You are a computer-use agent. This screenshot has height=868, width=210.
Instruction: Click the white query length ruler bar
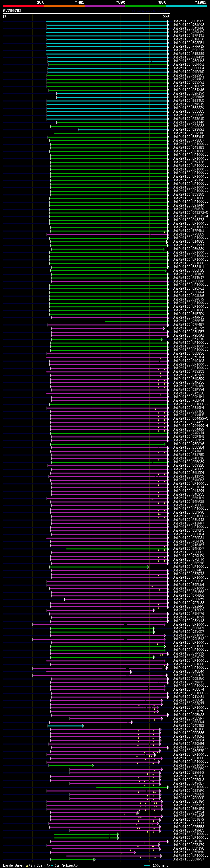pyautogui.click(x=87, y=13)
